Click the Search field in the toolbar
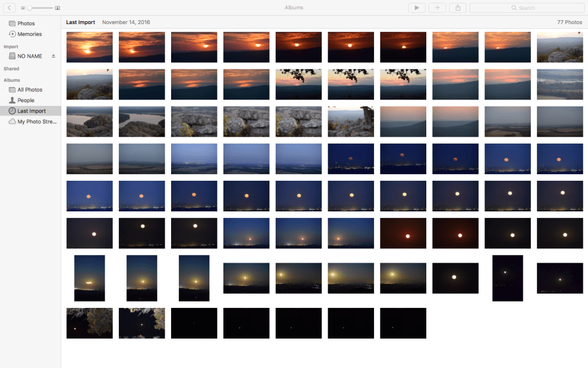 [525, 8]
